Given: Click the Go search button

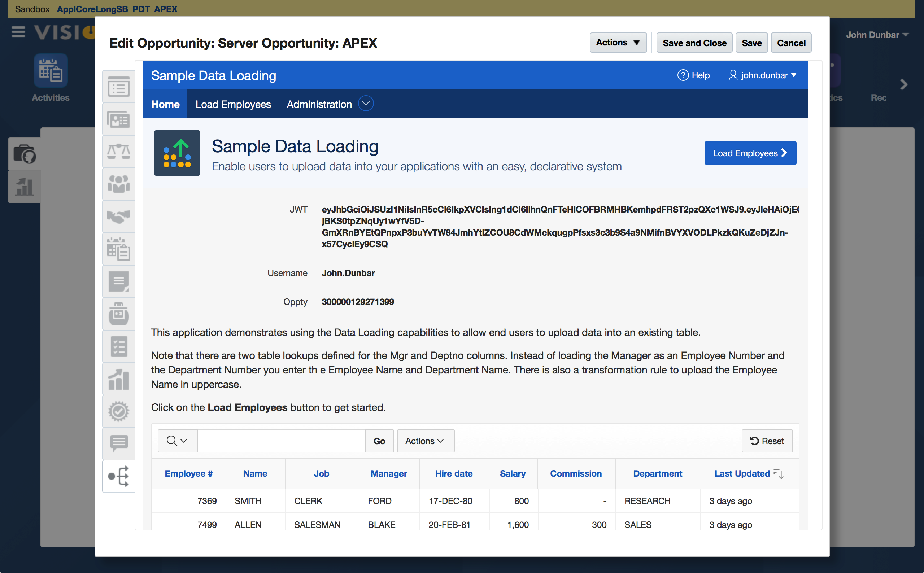Looking at the screenshot, I should pos(379,441).
